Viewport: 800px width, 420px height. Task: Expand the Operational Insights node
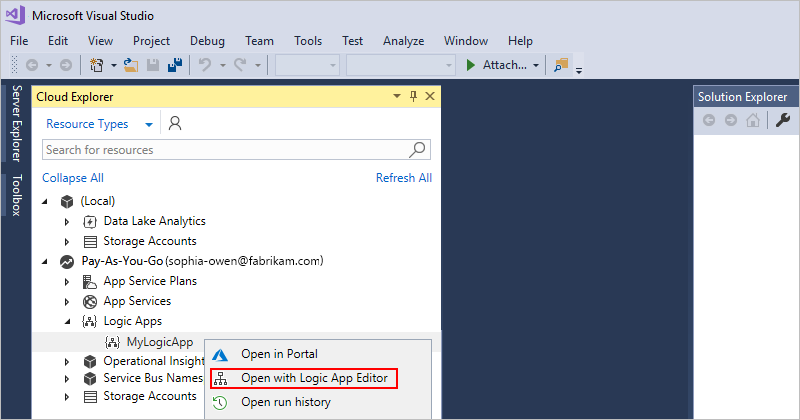pyautogui.click(x=67, y=362)
